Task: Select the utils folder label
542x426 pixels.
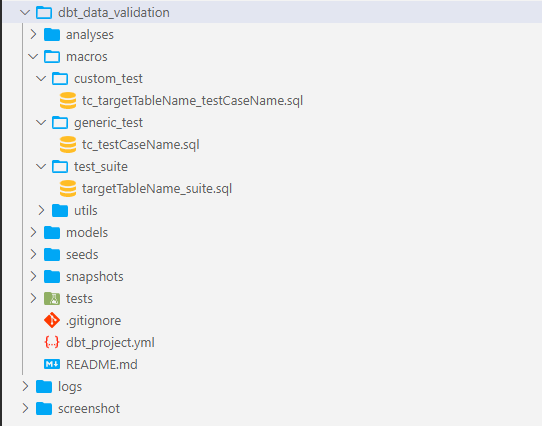Action: tap(86, 211)
